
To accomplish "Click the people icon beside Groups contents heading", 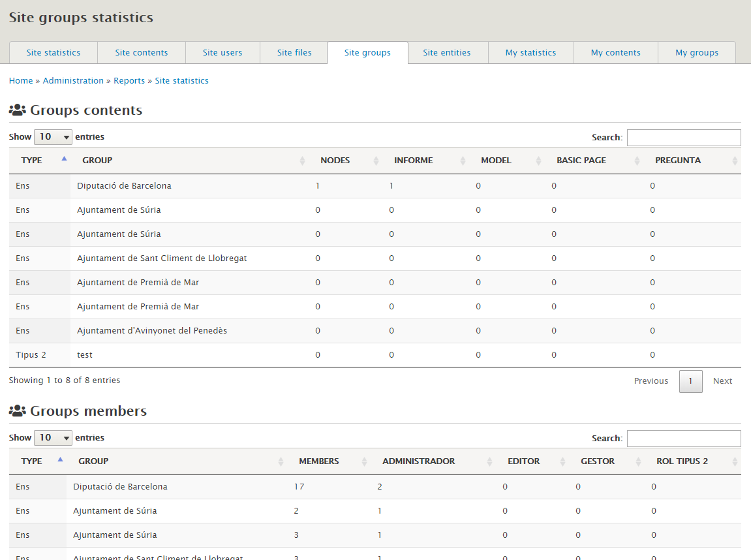I will pos(17,110).
